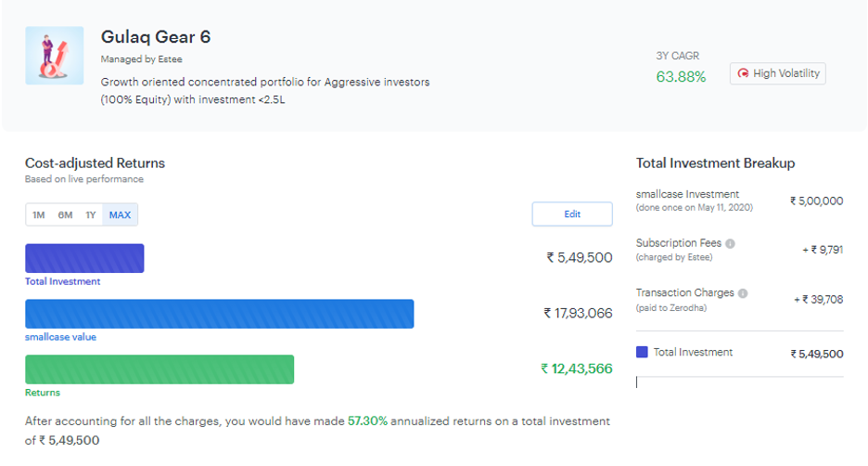
Task: Click the High Volatility indicator icon
Action: click(x=743, y=73)
